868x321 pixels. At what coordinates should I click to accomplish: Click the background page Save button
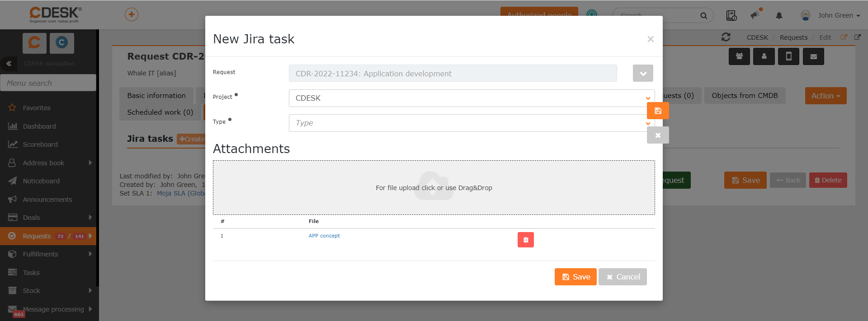point(745,180)
